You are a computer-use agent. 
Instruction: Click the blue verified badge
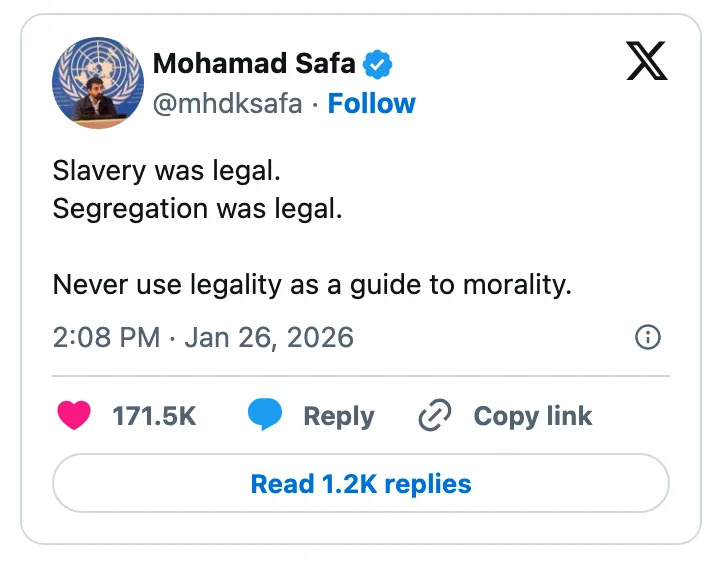(x=378, y=65)
